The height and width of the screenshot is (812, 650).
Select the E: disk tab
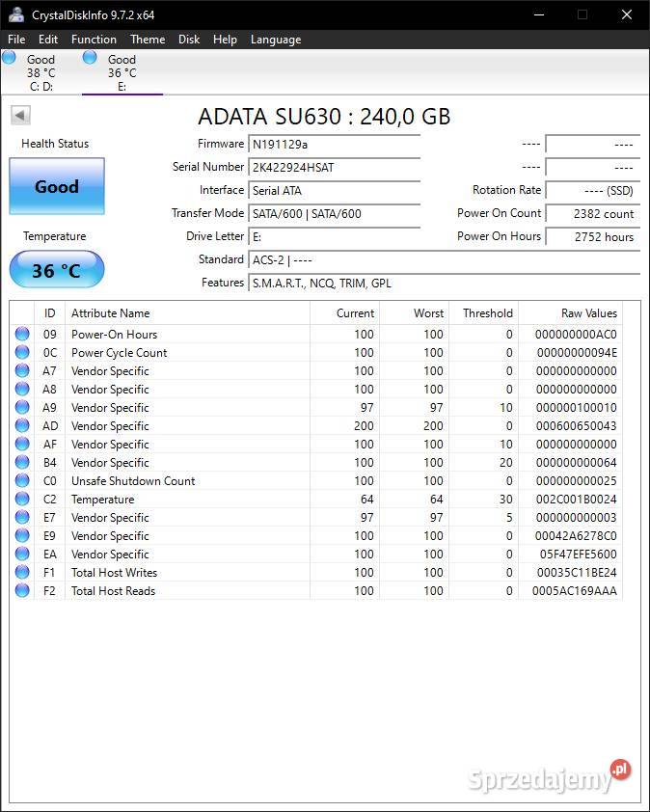click(122, 72)
